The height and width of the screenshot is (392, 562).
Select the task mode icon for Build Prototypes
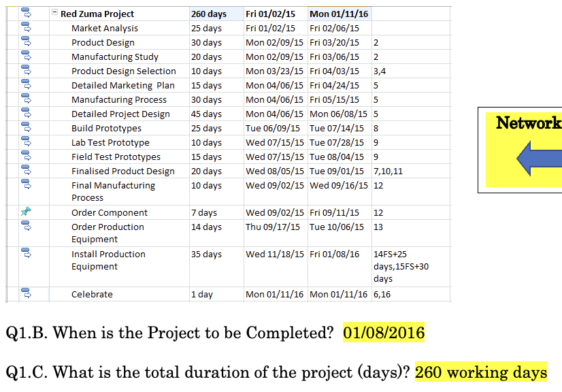click(26, 128)
